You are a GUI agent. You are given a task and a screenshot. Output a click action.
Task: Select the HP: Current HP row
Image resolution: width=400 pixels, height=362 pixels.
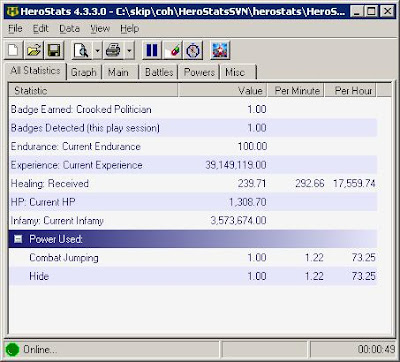tap(193, 202)
